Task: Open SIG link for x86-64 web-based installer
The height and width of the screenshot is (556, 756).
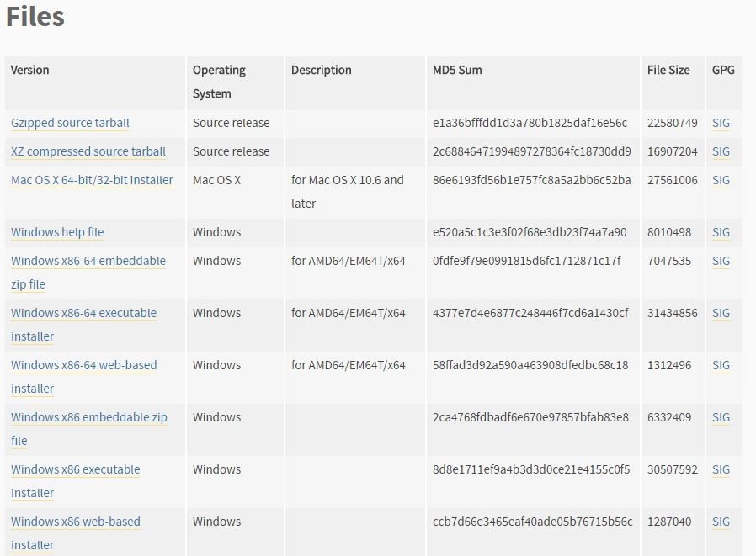Action: tap(721, 365)
